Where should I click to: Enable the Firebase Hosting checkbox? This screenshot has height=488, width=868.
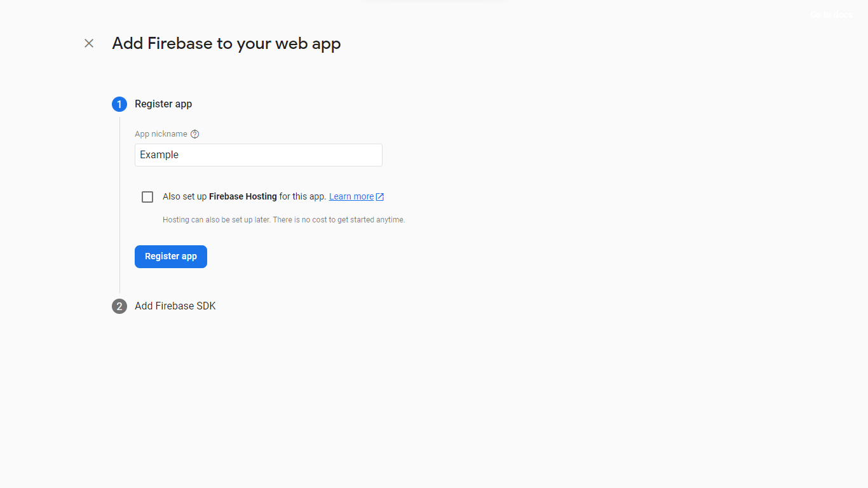(147, 197)
